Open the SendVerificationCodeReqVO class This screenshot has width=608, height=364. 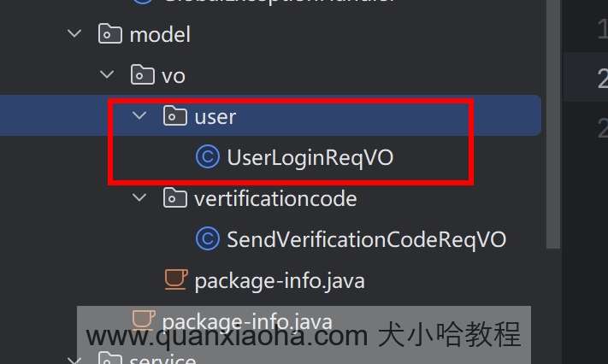click(367, 239)
